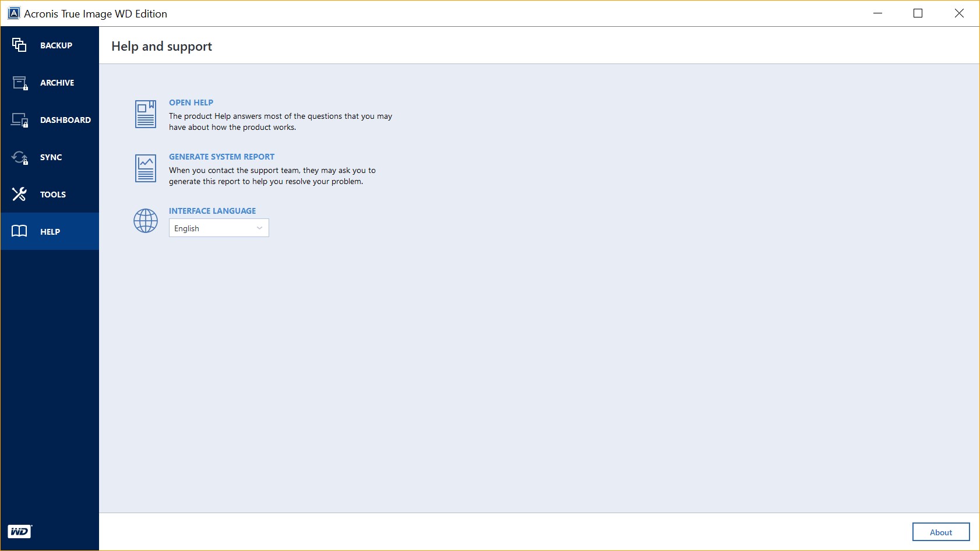Click the GENERATE SYSTEM REPORT link
980x551 pixels.
[x=221, y=157]
